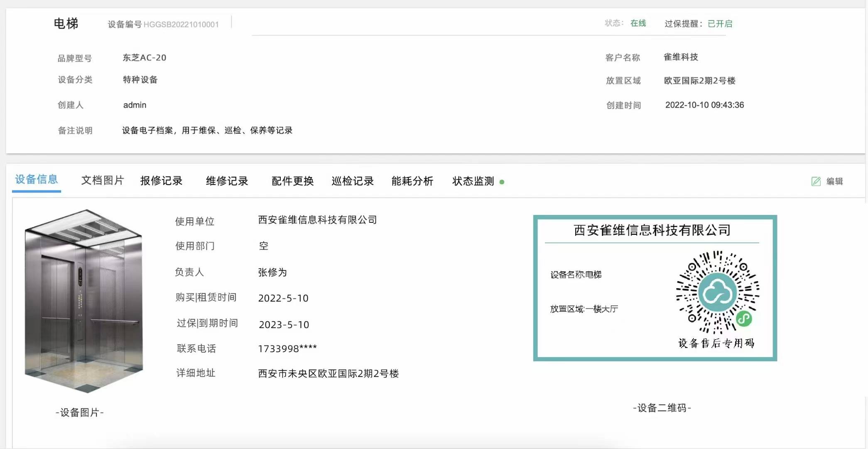Viewport: 868px width, 449px height.
Task: Click the 编辑 edit button
Action: 834,181
